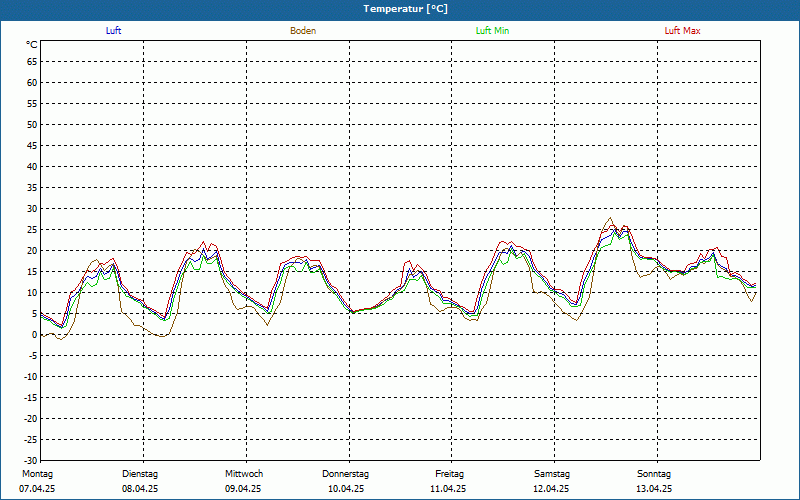
Task: Click the -30 value on the y-axis
Action: pyautogui.click(x=31, y=460)
